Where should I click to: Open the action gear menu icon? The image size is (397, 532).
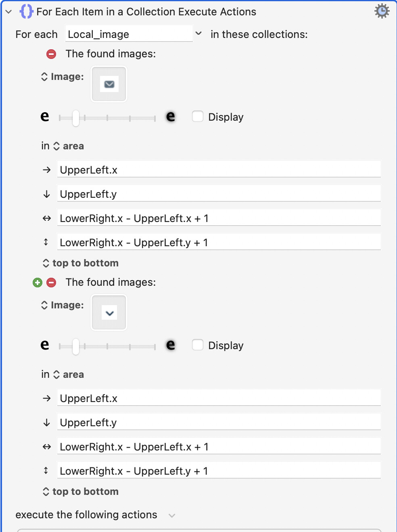[x=382, y=11]
